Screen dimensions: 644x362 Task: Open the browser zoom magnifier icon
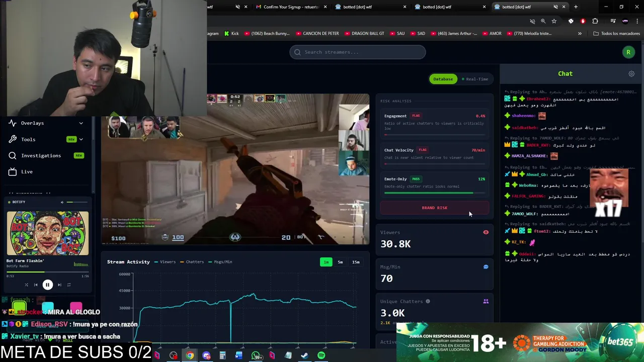(x=543, y=21)
